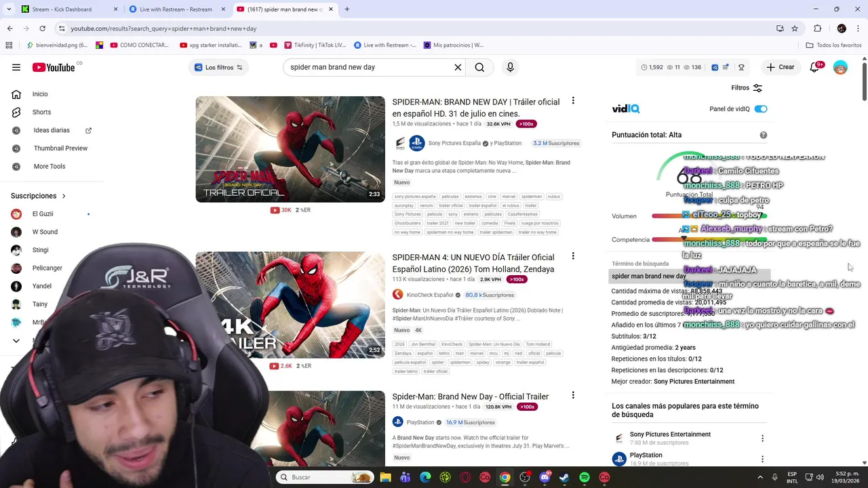Go back to the previous page

coord(9,28)
